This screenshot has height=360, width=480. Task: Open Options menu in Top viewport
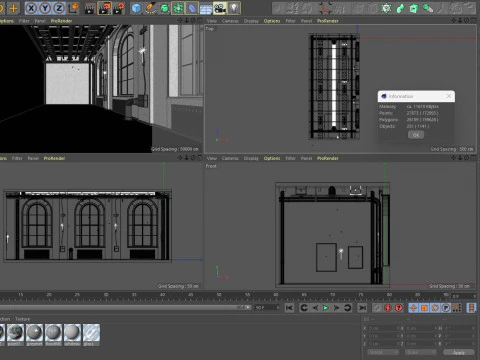coord(272,21)
